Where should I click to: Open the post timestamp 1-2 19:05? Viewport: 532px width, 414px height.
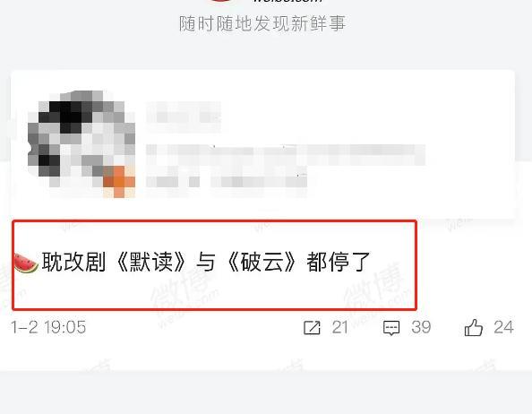[x=48, y=327]
